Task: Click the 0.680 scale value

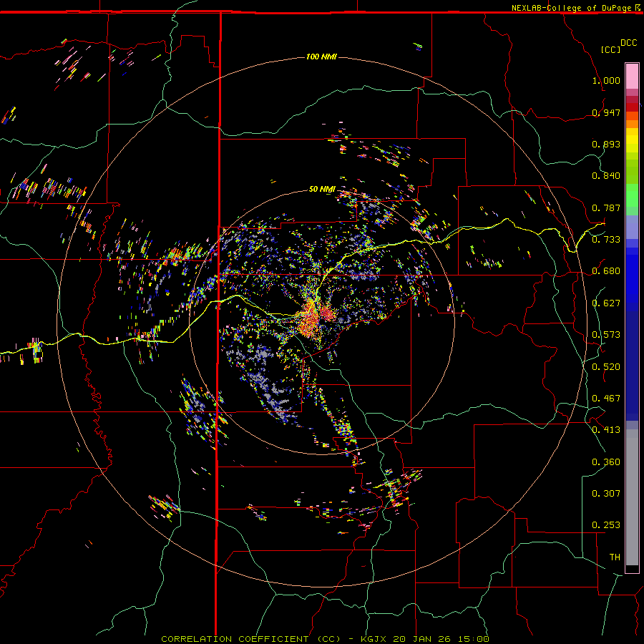Action: click(x=606, y=271)
